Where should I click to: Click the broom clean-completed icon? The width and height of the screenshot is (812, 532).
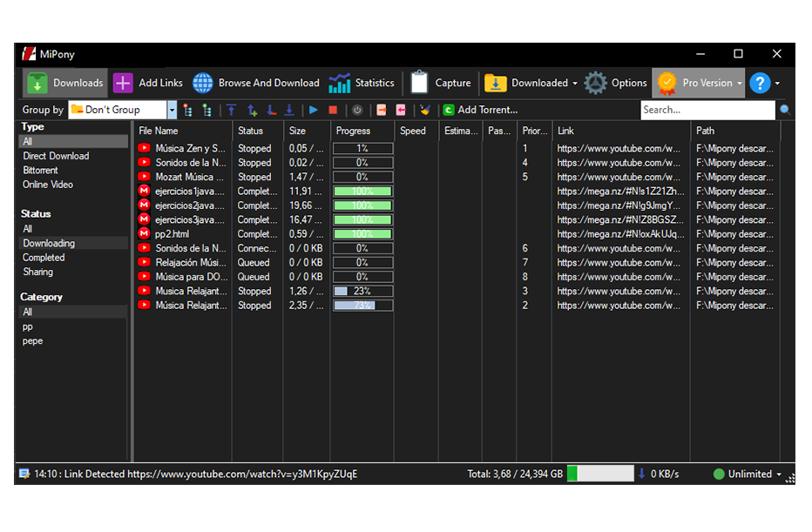tap(425, 110)
